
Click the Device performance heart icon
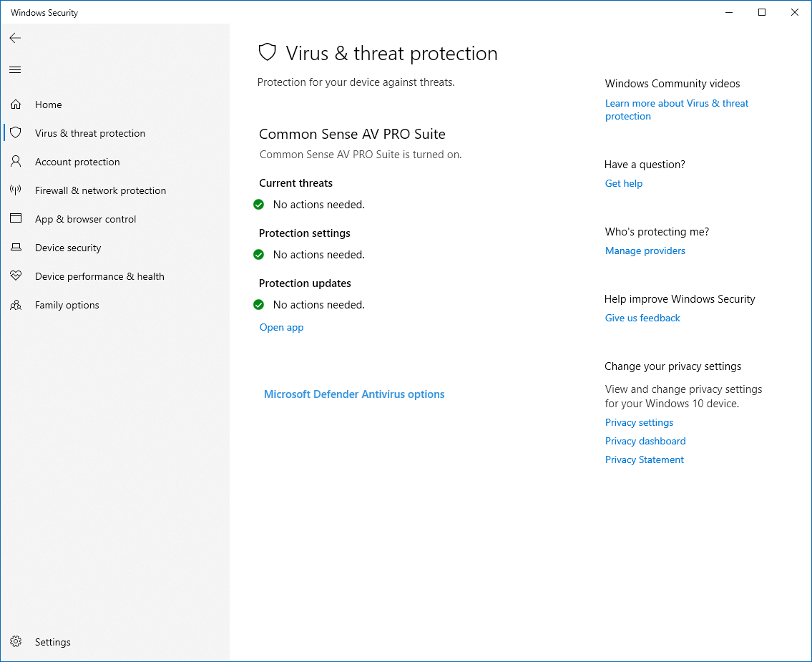pos(16,276)
